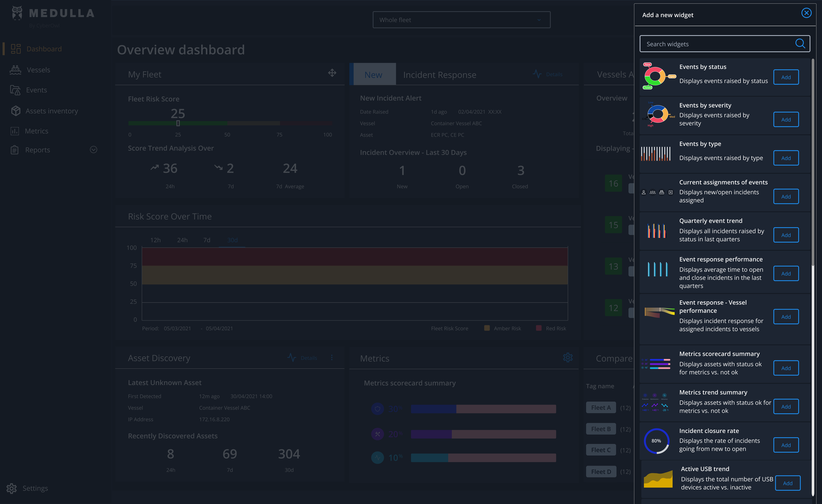Select Dashboard in the sidebar menu
This screenshot has height=504, width=822.
(x=44, y=49)
